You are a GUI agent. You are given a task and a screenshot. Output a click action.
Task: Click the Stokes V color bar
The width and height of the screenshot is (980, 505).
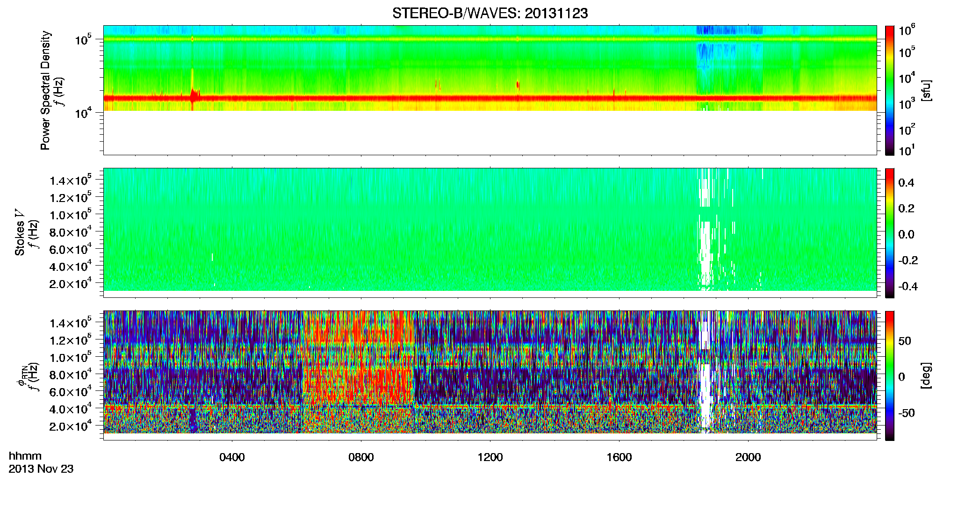pyautogui.click(x=890, y=233)
